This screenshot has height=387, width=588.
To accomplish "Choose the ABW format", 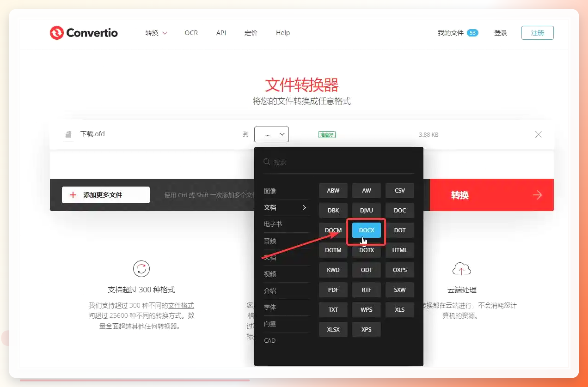I will [x=333, y=190].
